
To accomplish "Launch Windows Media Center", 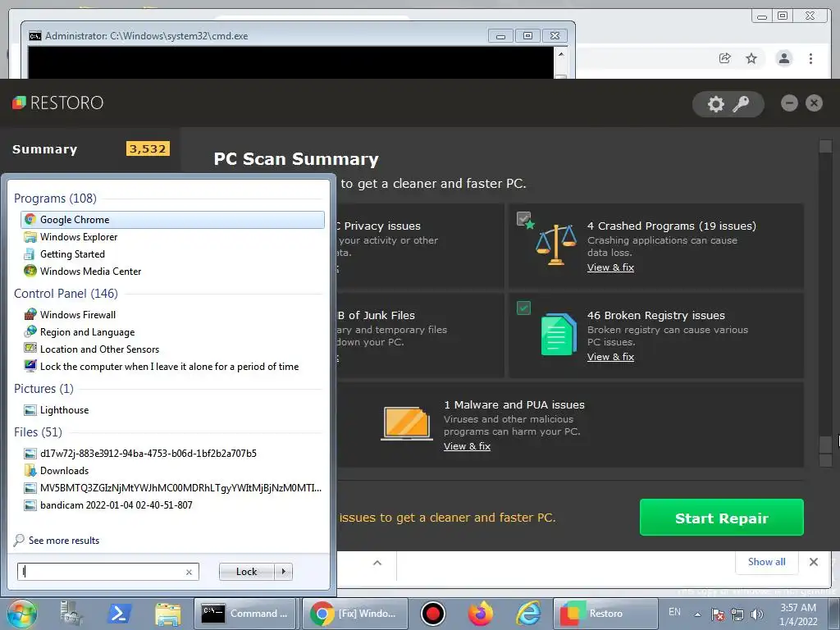I will tap(172, 271).
